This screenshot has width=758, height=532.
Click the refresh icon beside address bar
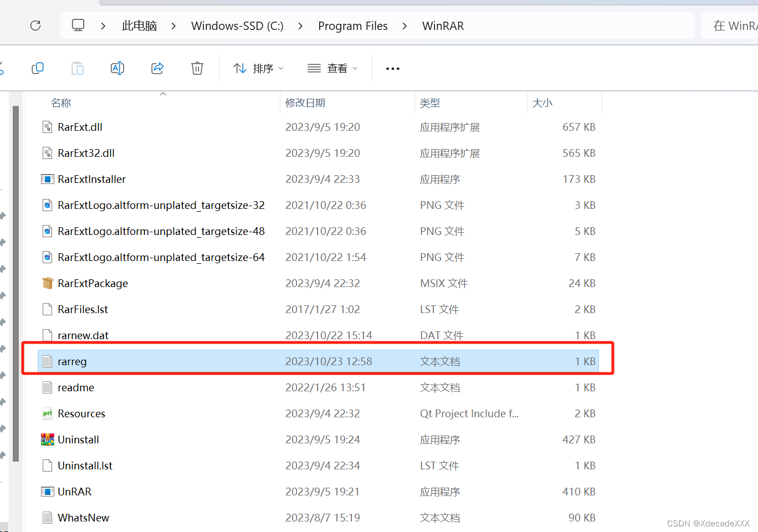click(x=35, y=25)
